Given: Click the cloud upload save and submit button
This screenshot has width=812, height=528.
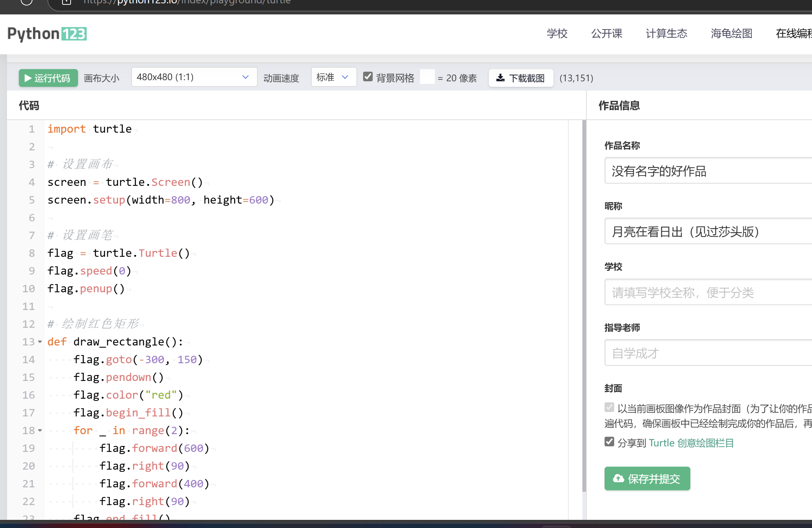Looking at the screenshot, I should (x=647, y=479).
